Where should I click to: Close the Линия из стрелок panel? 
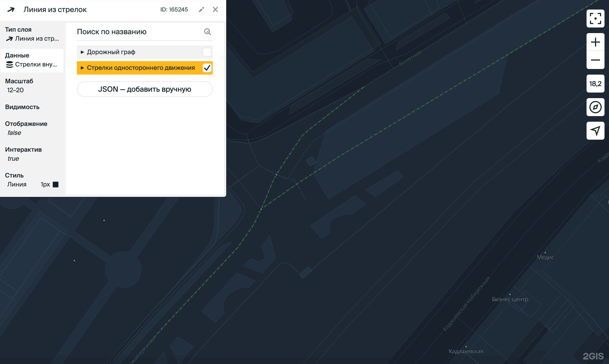coord(215,10)
